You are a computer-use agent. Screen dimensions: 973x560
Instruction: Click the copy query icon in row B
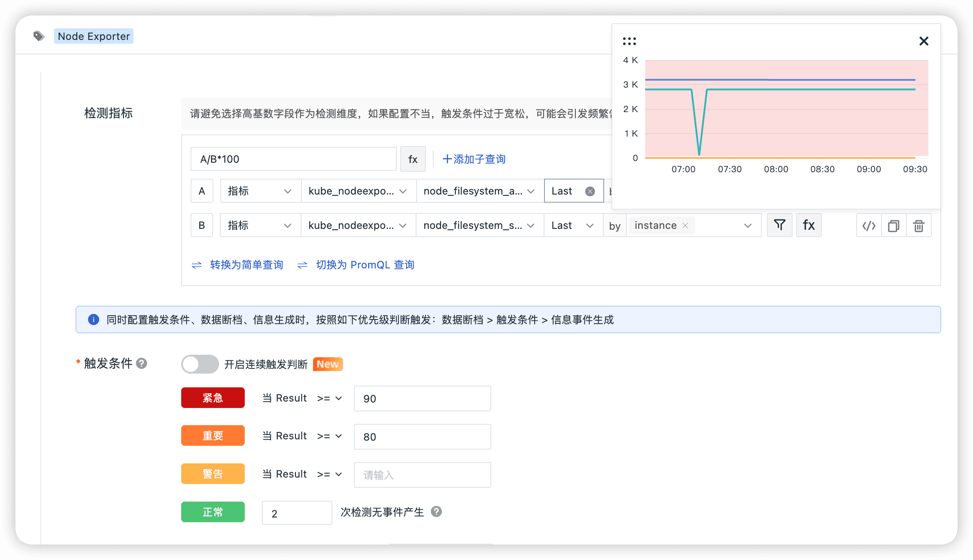(x=894, y=225)
